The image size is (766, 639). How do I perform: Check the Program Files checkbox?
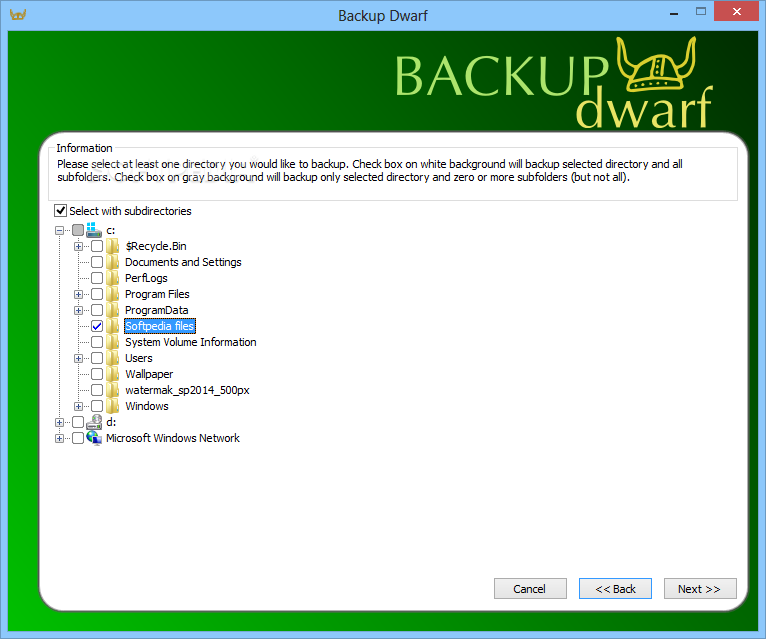click(x=97, y=294)
